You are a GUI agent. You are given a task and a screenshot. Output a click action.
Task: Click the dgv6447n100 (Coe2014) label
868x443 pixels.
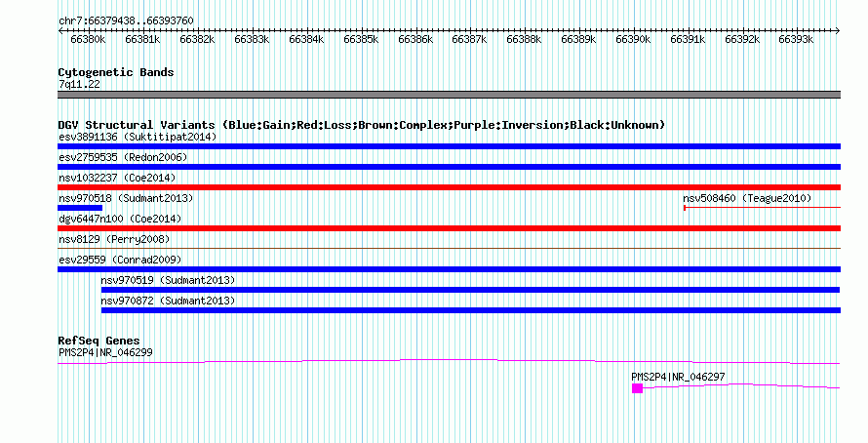(120, 219)
